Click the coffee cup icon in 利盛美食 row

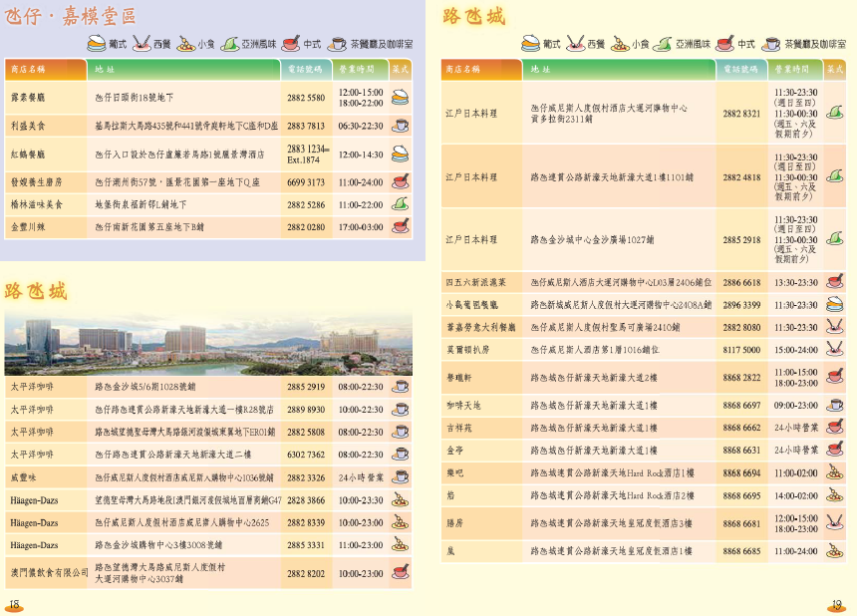[400, 127]
